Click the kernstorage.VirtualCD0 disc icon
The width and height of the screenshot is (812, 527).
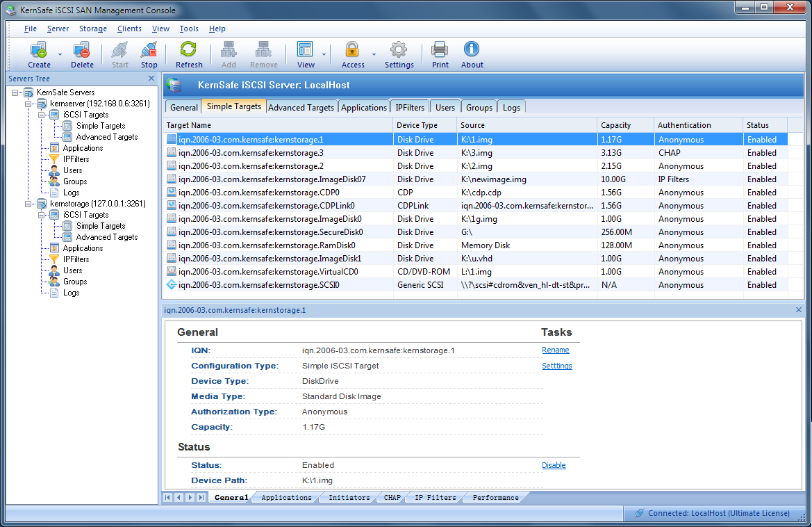point(172,272)
